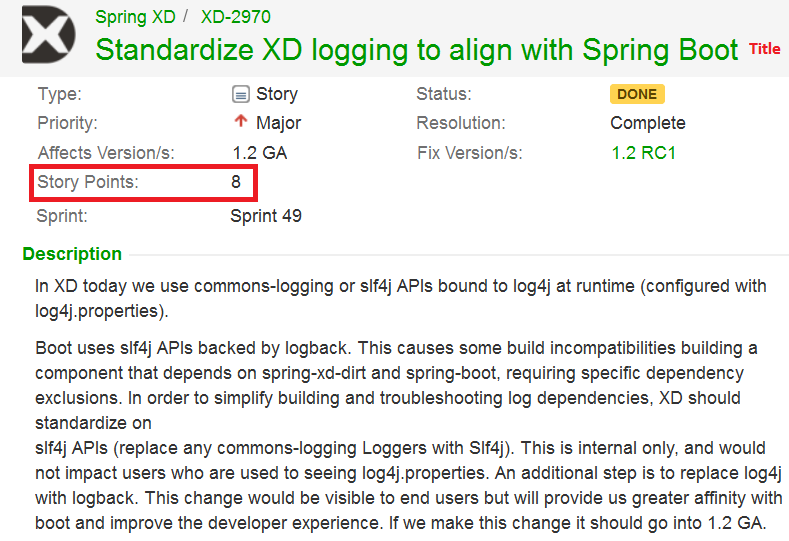Click the Major priority red arrow icon

(240, 123)
